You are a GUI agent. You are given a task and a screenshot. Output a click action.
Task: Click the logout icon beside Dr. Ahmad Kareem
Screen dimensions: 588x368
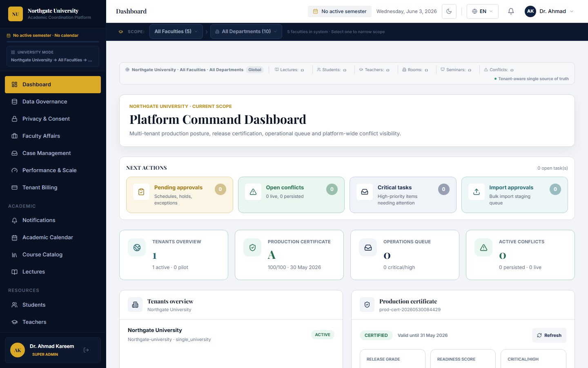tap(86, 350)
